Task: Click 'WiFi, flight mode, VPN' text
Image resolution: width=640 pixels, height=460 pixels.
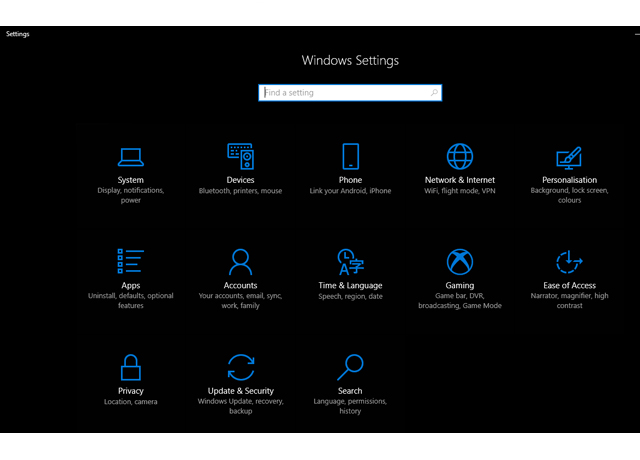Action: [460, 191]
